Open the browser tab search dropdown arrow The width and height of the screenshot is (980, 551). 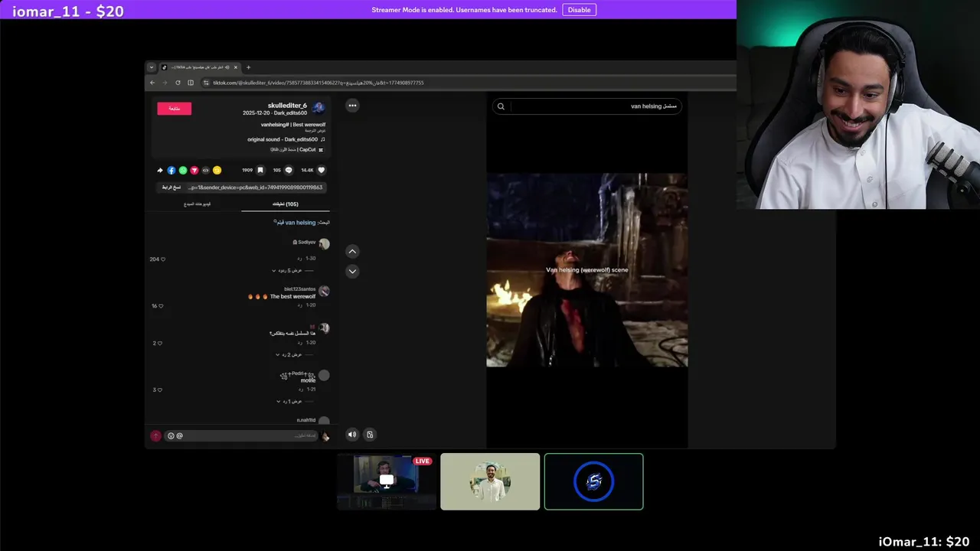point(152,67)
